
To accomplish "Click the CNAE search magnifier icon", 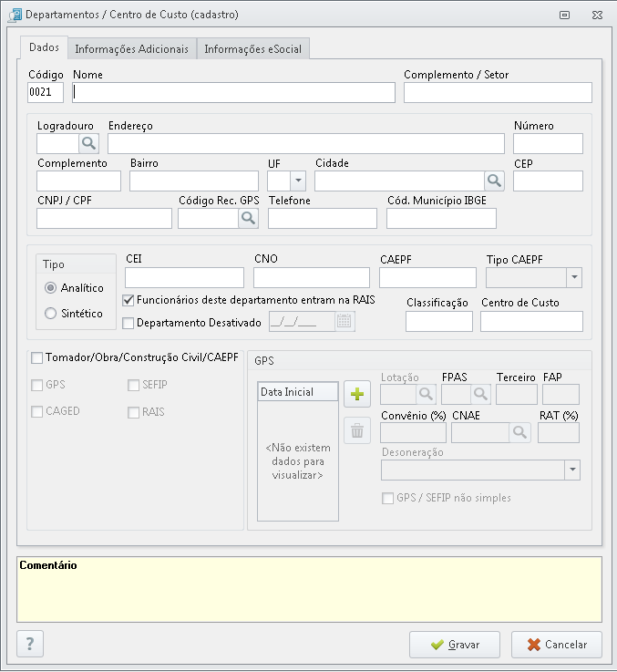I will (x=519, y=432).
